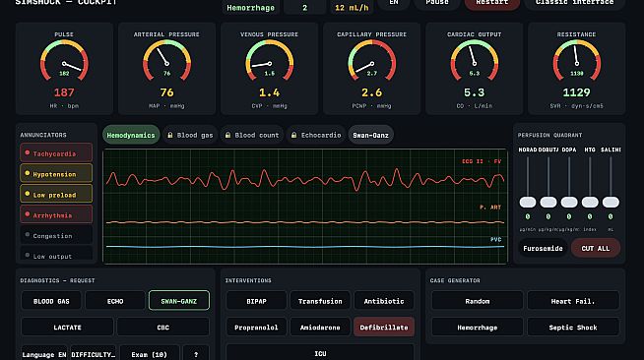Select the Congestion annunciator

[x=56, y=235]
